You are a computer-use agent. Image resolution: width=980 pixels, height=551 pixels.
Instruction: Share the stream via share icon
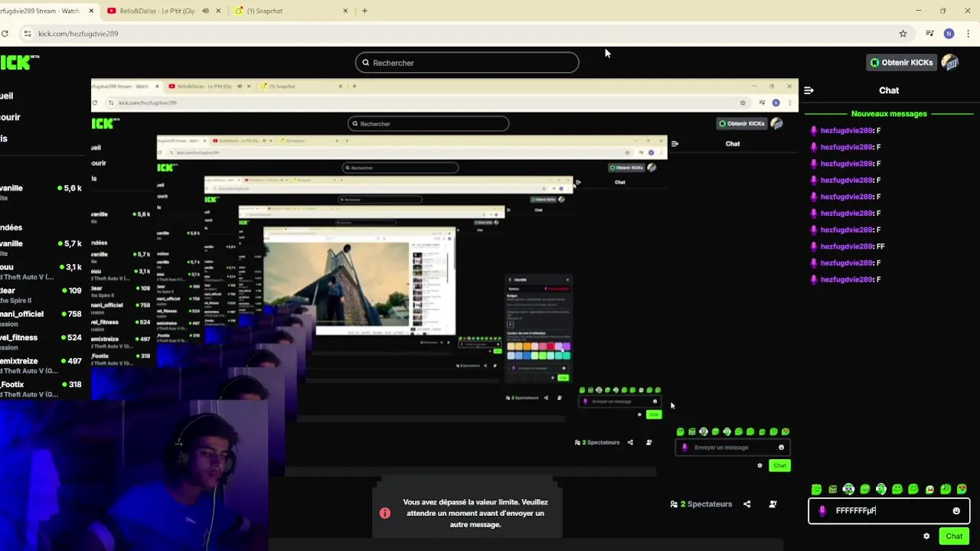(747, 504)
